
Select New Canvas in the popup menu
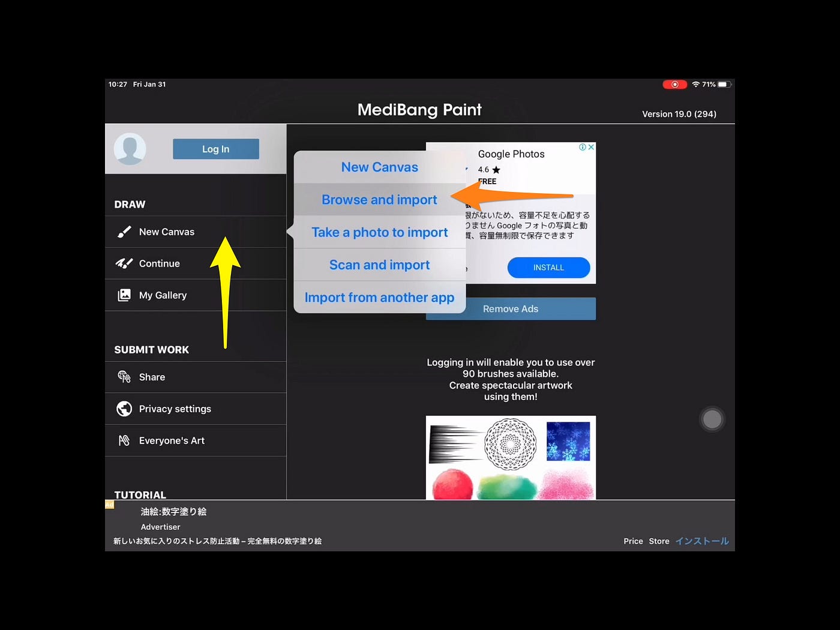(x=380, y=167)
